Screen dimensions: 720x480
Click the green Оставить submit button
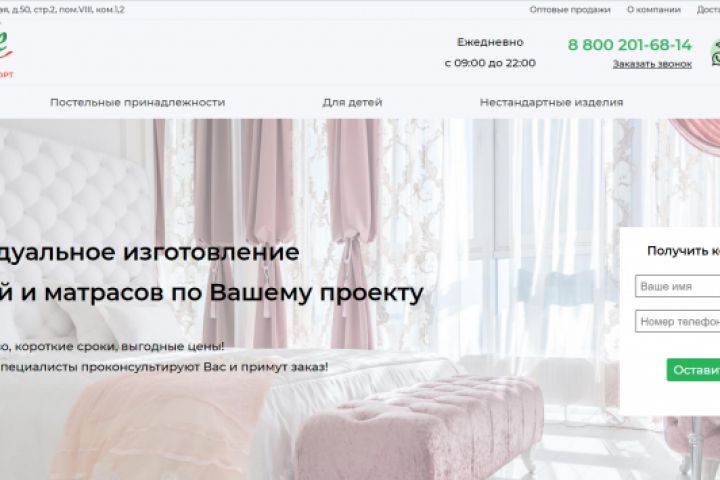[x=693, y=370]
